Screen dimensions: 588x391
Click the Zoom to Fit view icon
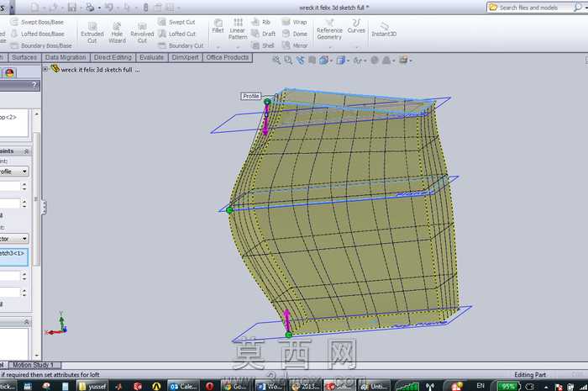276,60
